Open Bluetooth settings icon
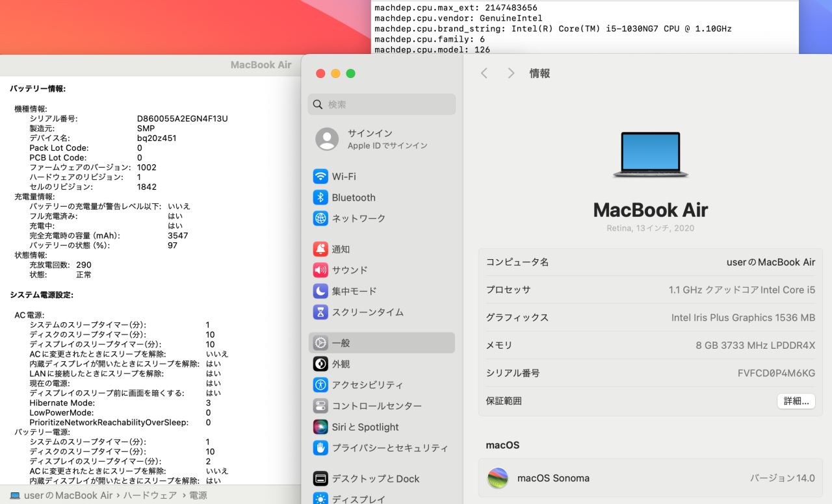The height and width of the screenshot is (504, 832). (320, 197)
